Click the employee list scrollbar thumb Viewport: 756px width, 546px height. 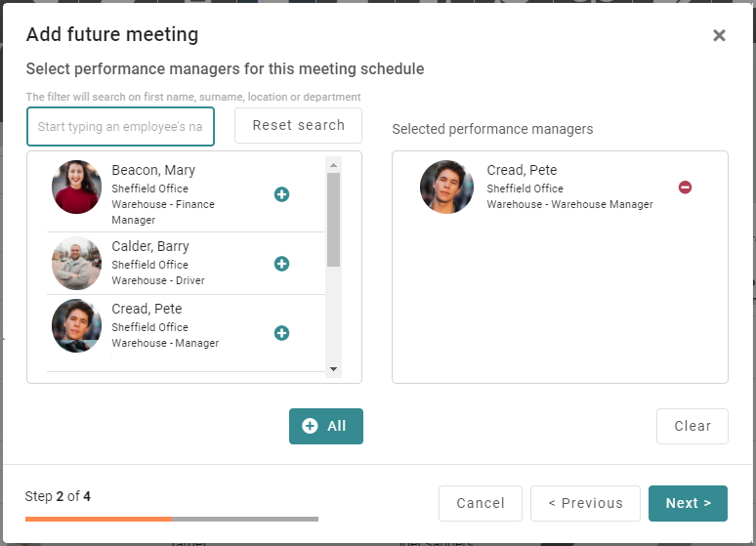point(333,219)
